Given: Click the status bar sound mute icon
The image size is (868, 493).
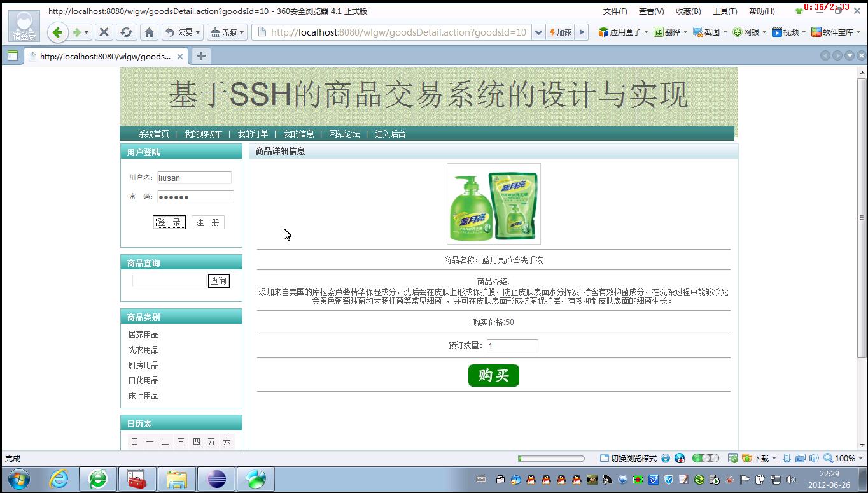Looking at the screenshot, I should [x=814, y=458].
